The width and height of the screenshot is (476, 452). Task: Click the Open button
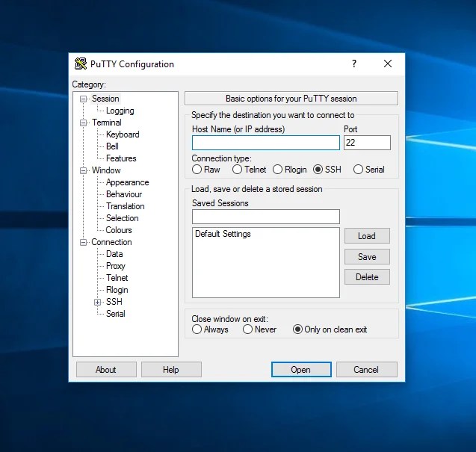pyautogui.click(x=301, y=369)
